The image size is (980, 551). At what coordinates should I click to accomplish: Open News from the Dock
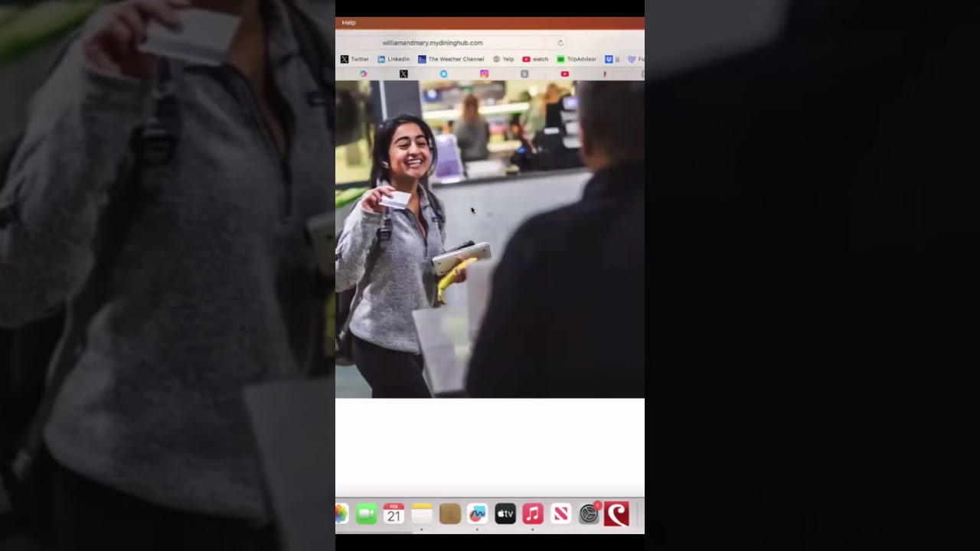coord(560,514)
